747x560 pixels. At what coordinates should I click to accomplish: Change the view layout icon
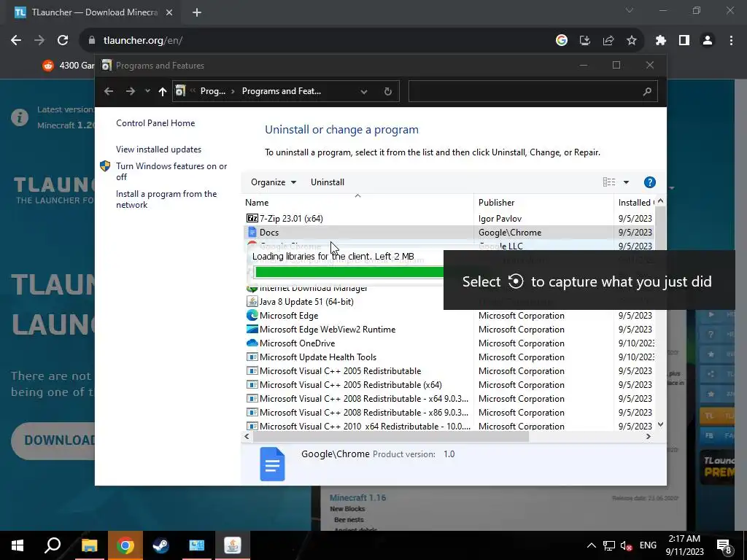609,182
